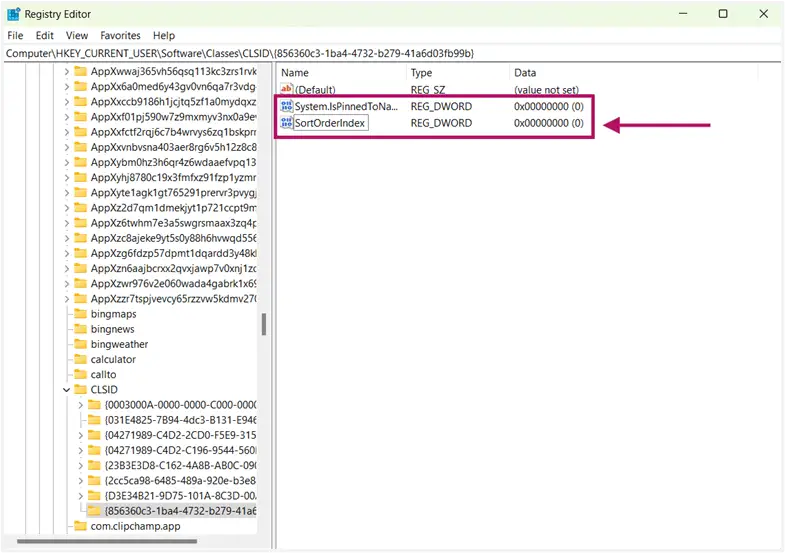Expand the {D3E34B21-9D75-101A-8C3D key
The height and width of the screenshot is (553, 785).
pos(81,496)
